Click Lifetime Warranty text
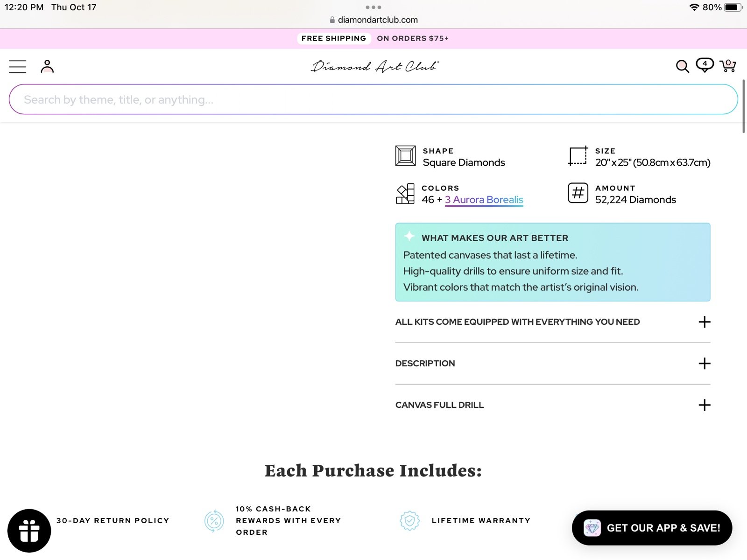 pos(481,521)
